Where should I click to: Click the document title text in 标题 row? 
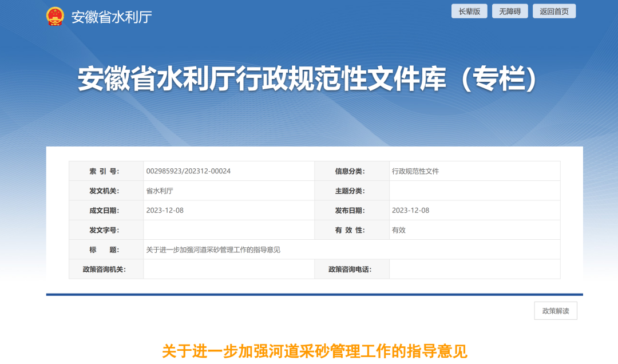point(213,250)
